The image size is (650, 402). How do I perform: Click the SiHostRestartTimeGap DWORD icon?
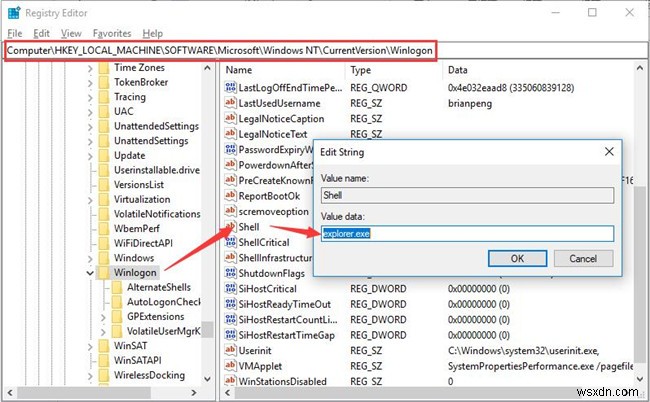point(230,335)
